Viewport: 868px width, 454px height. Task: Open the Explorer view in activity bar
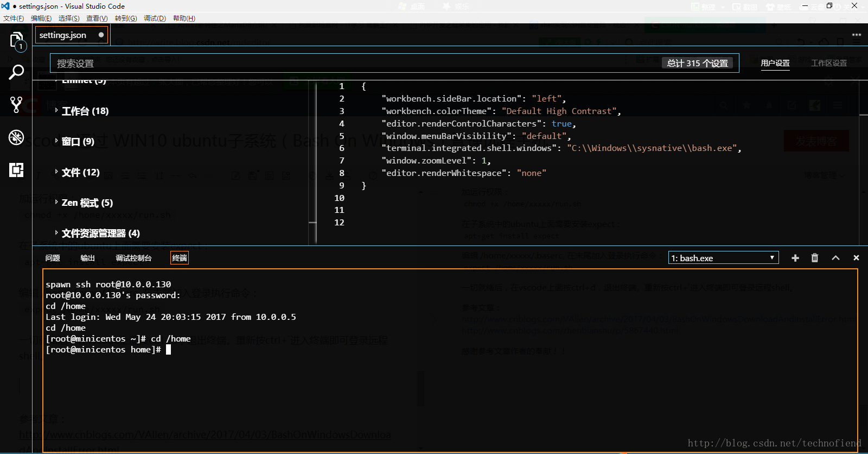16,41
